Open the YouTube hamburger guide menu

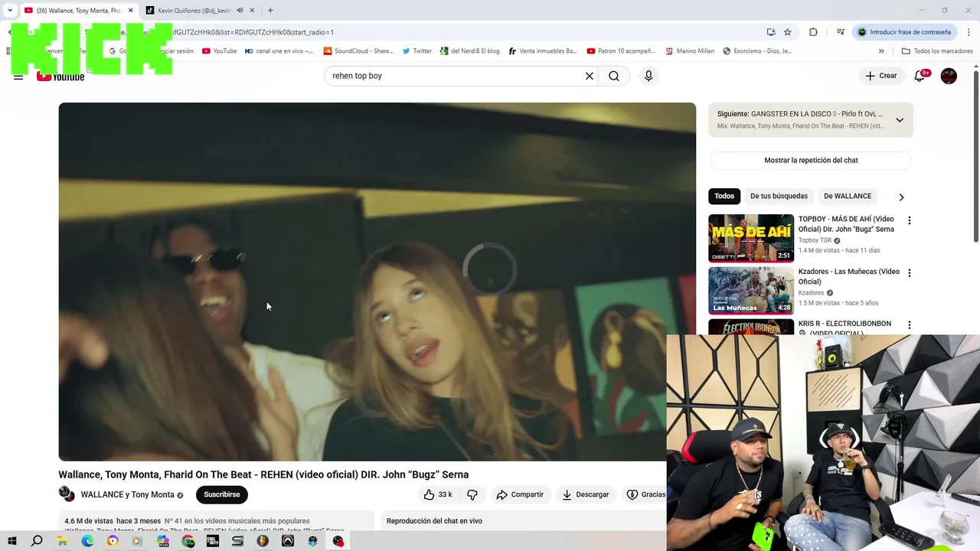[18, 77]
